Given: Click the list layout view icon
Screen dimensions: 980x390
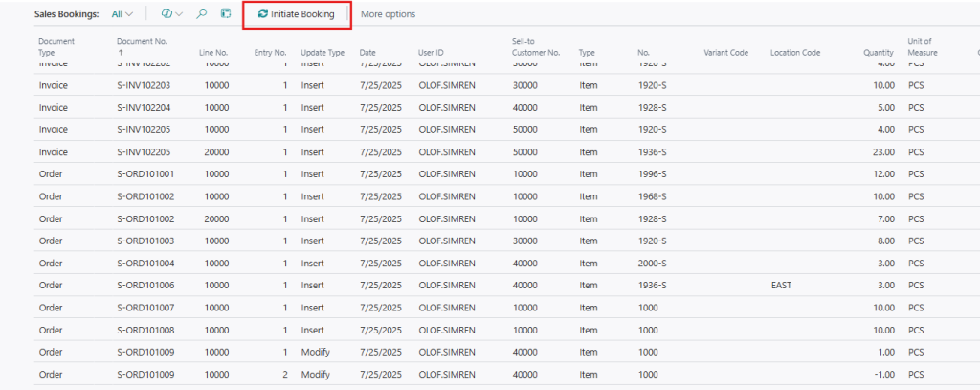Looking at the screenshot, I should click(x=226, y=14).
